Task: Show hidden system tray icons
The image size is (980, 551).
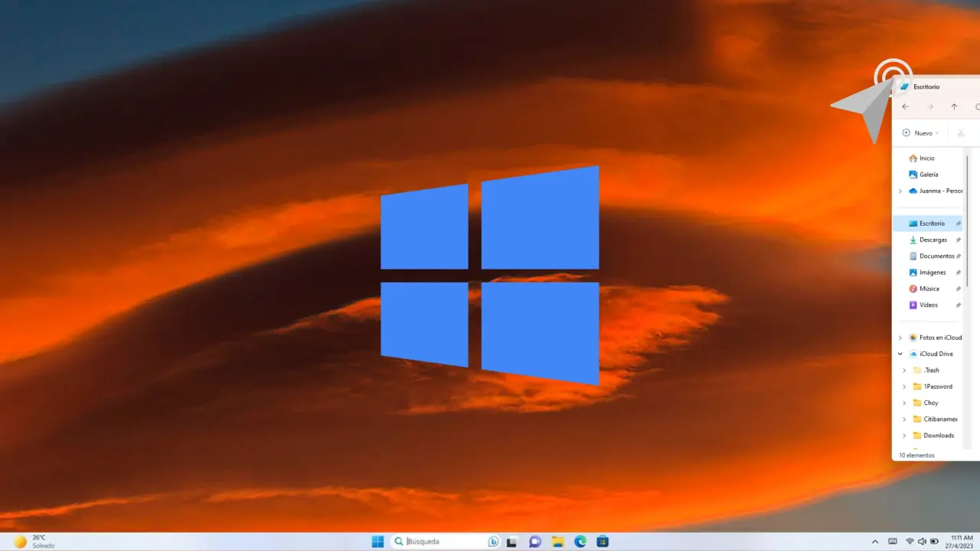Action: [x=875, y=542]
